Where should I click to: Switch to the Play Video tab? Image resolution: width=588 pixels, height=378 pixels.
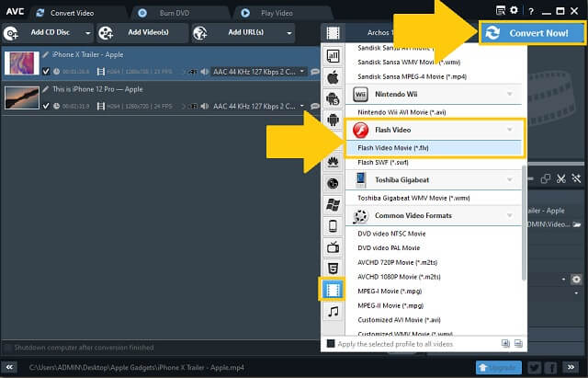[277, 13]
